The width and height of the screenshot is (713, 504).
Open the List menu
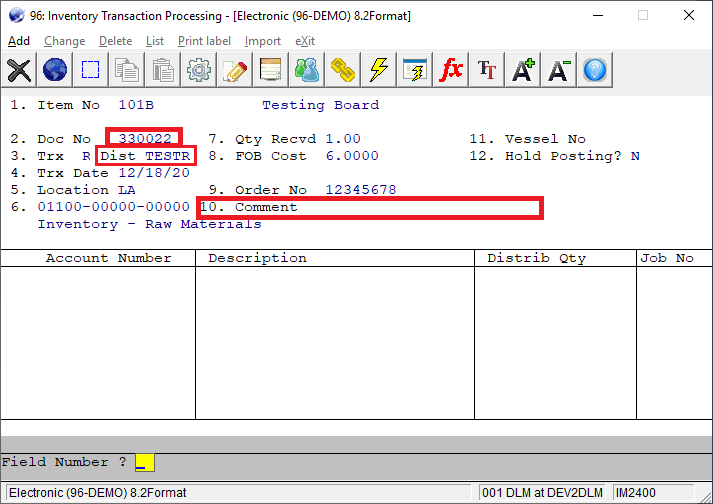coord(155,41)
